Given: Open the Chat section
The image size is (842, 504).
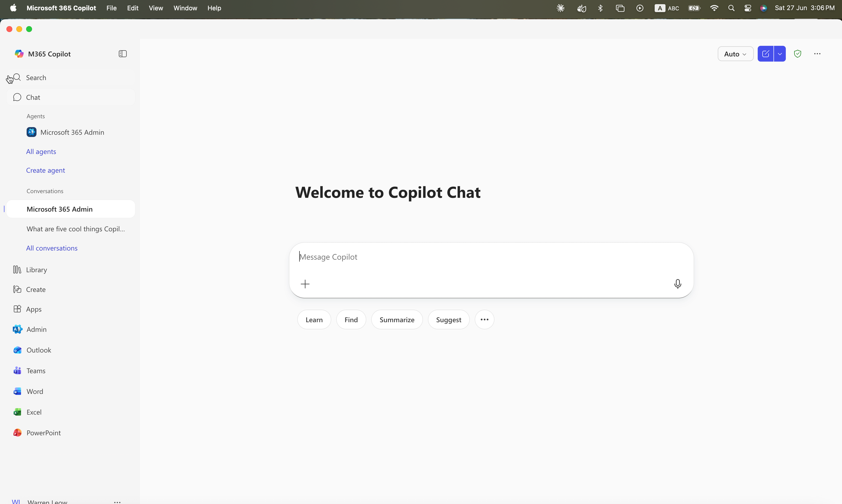Looking at the screenshot, I should point(71,98).
